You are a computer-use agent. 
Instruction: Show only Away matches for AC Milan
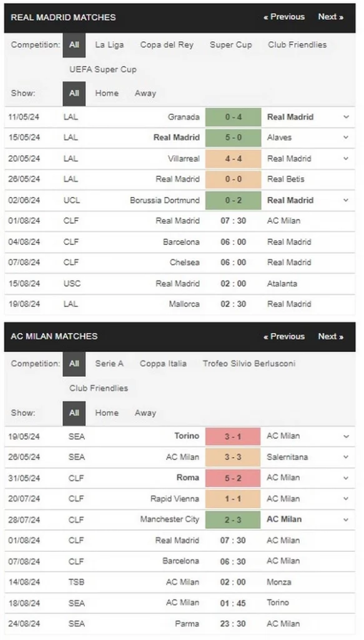[145, 412]
